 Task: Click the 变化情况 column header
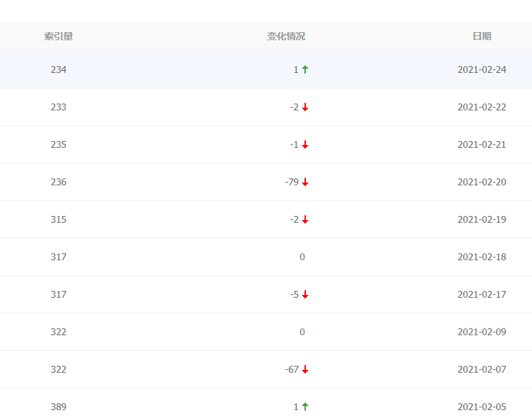pos(286,36)
